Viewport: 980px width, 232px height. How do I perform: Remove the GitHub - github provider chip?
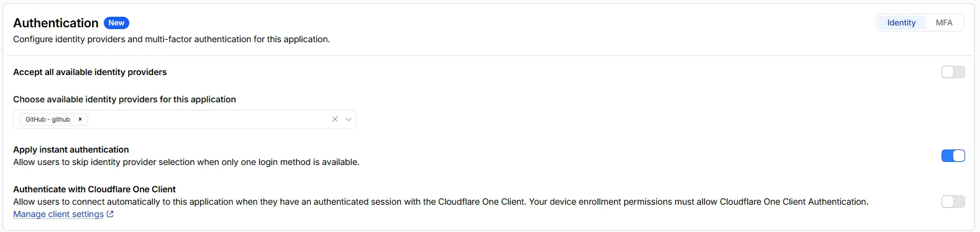coord(80,119)
